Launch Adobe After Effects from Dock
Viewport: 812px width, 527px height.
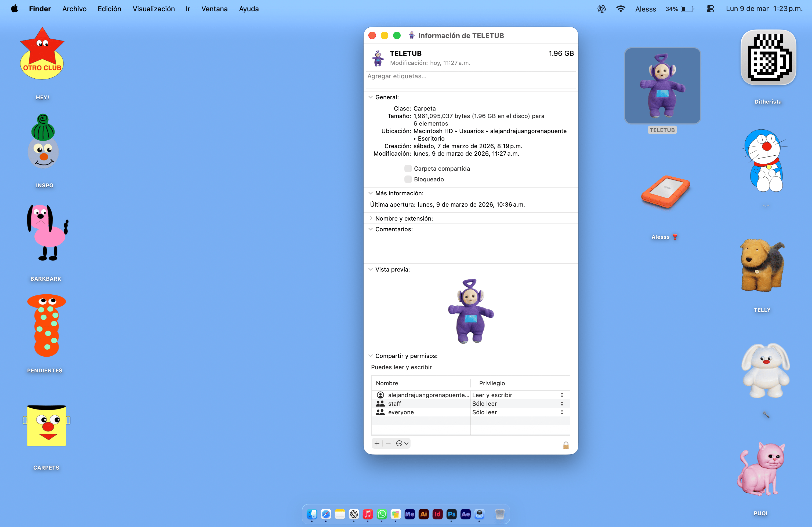(466, 514)
